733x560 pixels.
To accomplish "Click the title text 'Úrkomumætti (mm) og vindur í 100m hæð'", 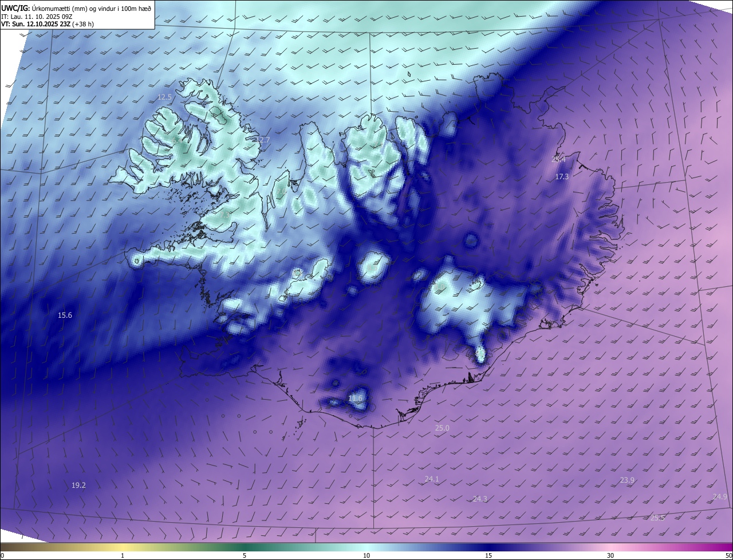I will (x=92, y=9).
